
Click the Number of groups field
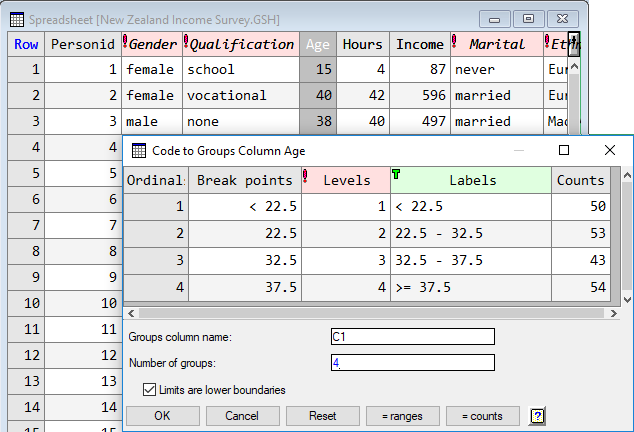click(412, 363)
